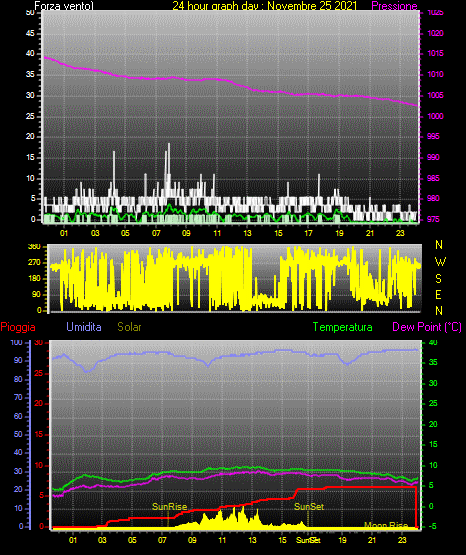Click the green 'Temperatura' legend label
Screen dimensions: 466x555
343,327
